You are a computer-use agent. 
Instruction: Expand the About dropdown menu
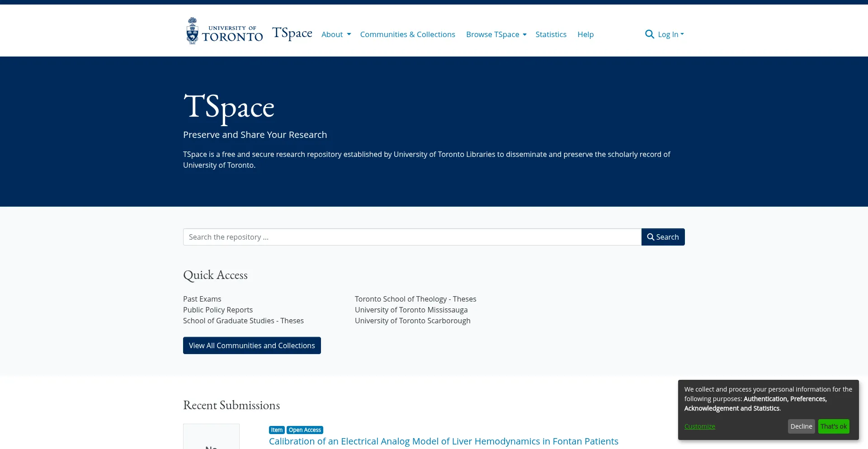tap(336, 34)
